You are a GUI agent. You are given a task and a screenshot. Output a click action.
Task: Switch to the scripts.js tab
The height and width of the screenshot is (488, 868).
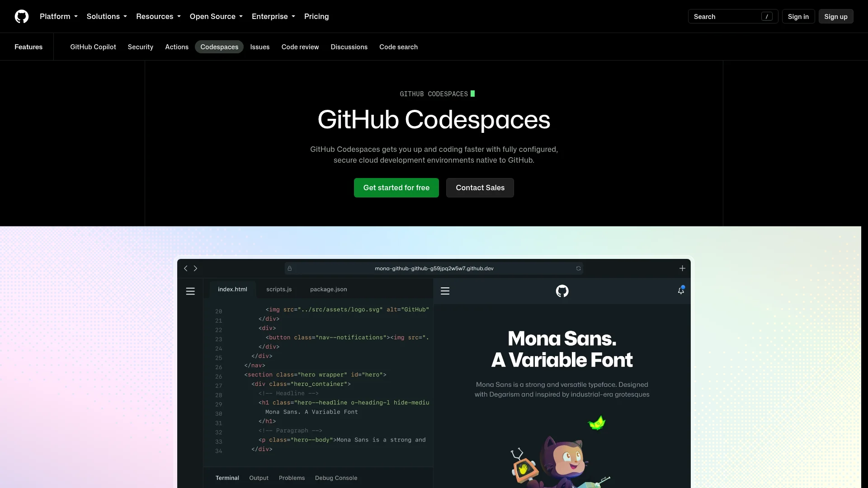tap(279, 289)
